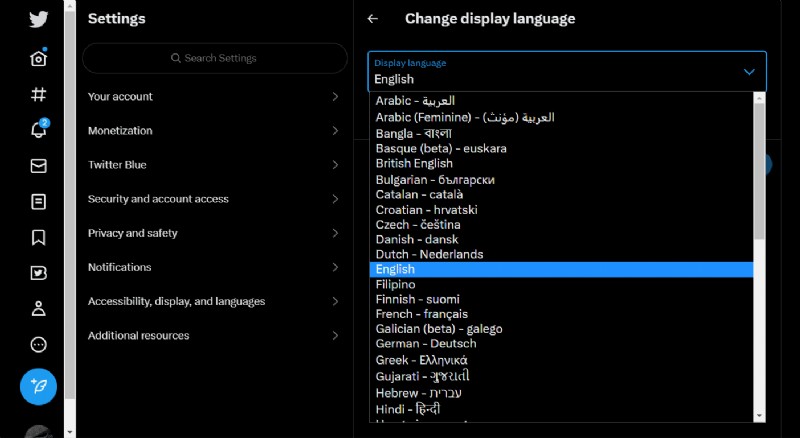
Task: Select Filipino language option
Action: (561, 284)
